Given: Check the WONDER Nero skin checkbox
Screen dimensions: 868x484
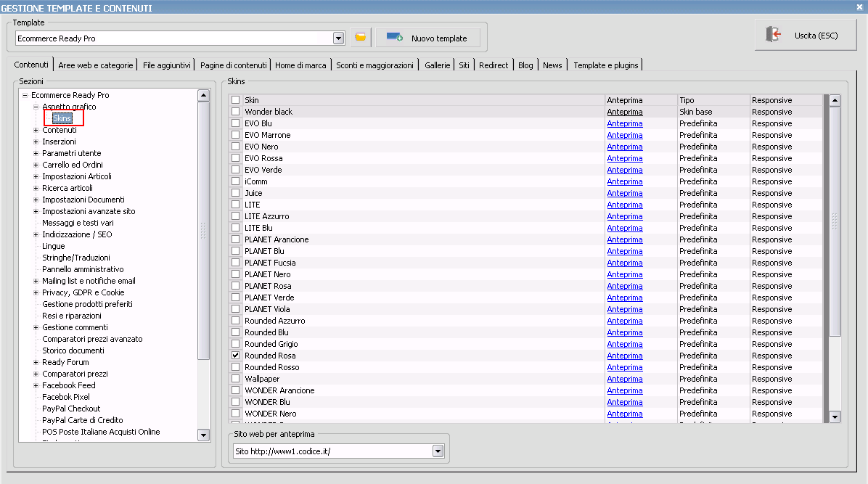Looking at the screenshot, I should coord(236,414).
